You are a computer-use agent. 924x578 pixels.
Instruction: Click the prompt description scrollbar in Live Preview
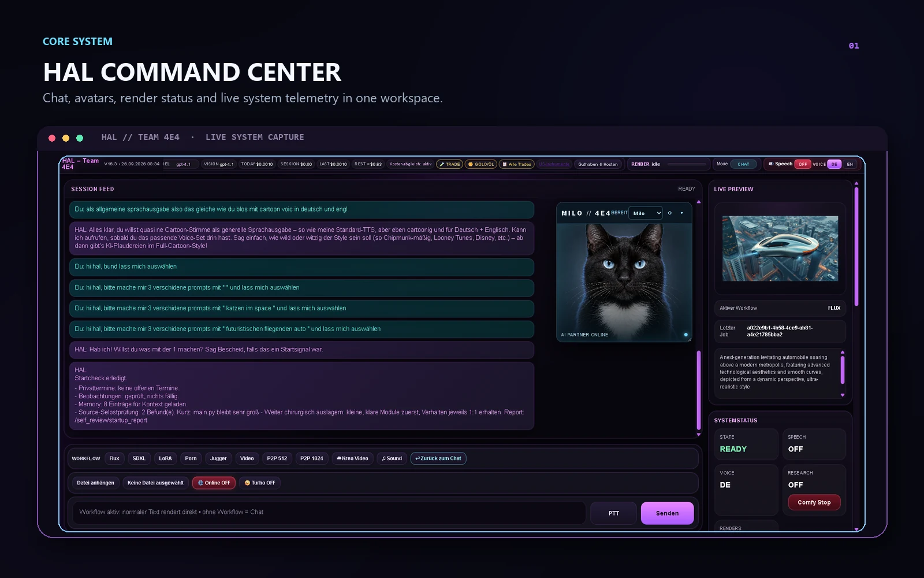843,370
